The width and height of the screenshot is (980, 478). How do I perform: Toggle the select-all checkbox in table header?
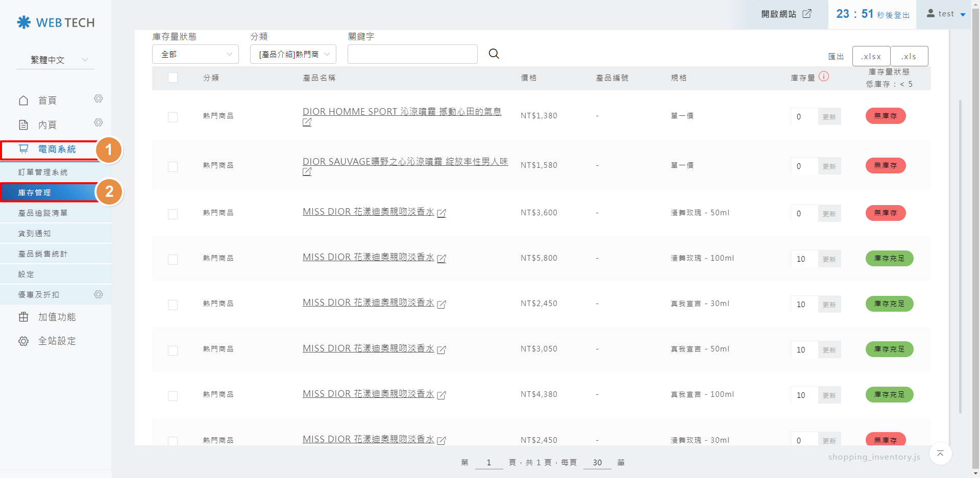[173, 78]
